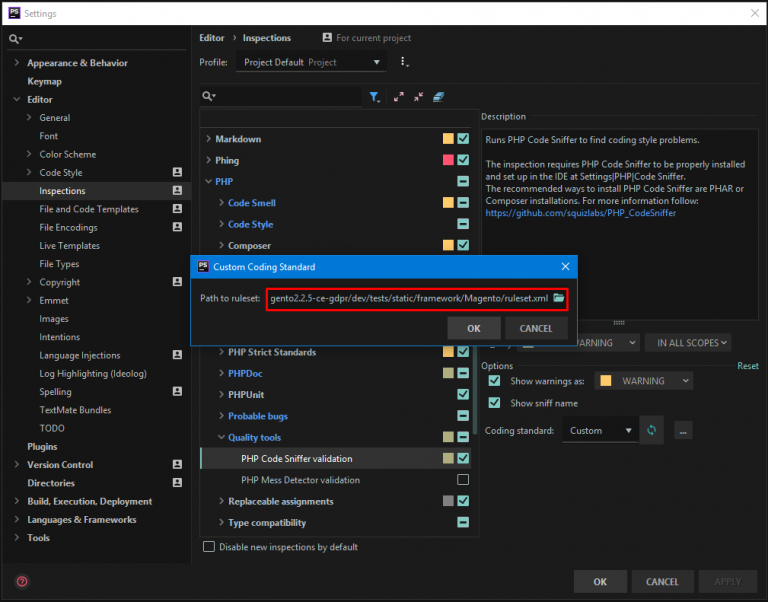
Task: Open the PHP_CodeSniffer GitHub link
Action: (x=580, y=213)
